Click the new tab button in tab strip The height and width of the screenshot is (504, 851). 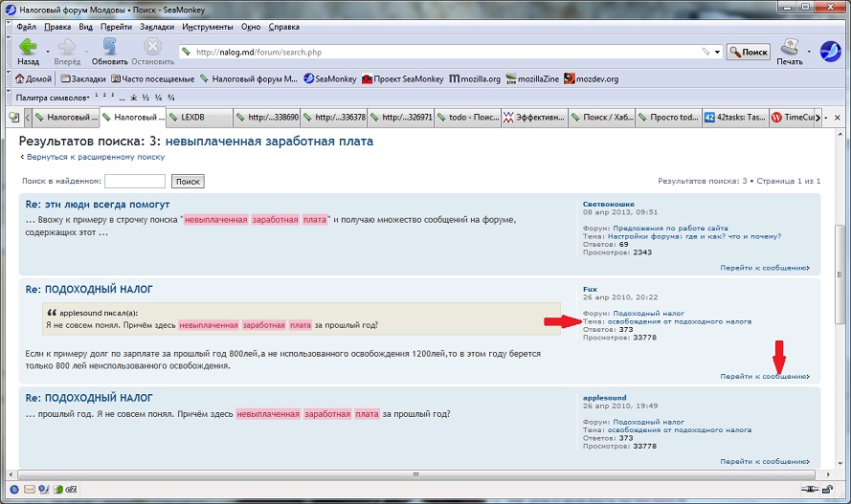point(14,118)
